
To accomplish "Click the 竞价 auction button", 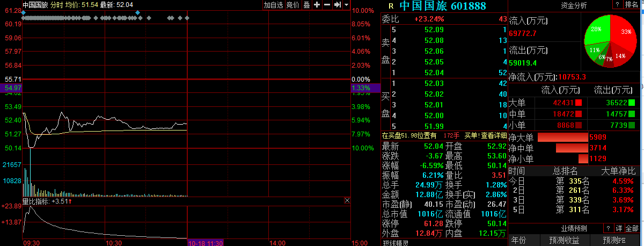I will coord(292,5).
